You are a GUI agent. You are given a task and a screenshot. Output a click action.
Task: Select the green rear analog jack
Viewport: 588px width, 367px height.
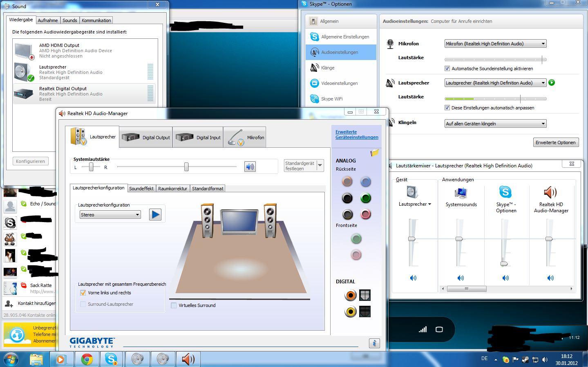[x=366, y=198]
